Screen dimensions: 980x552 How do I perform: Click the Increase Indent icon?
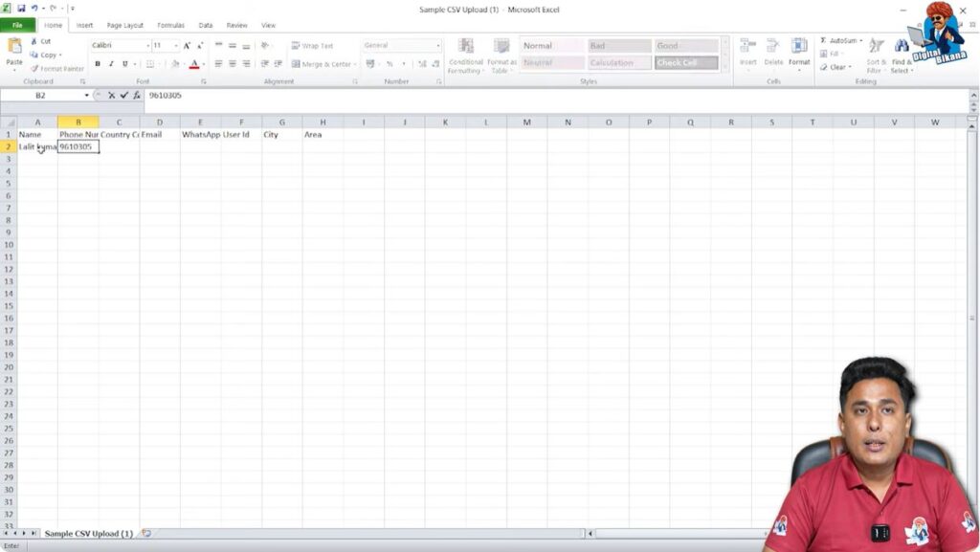tap(278, 64)
